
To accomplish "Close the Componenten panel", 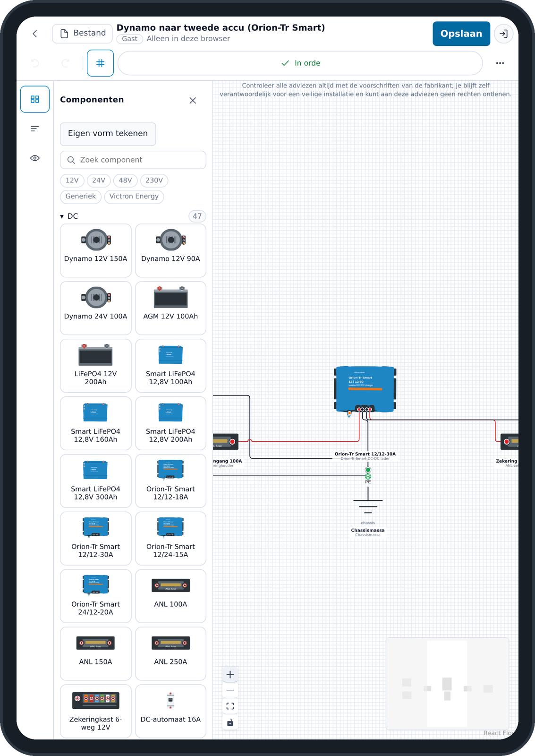I will pos(193,100).
